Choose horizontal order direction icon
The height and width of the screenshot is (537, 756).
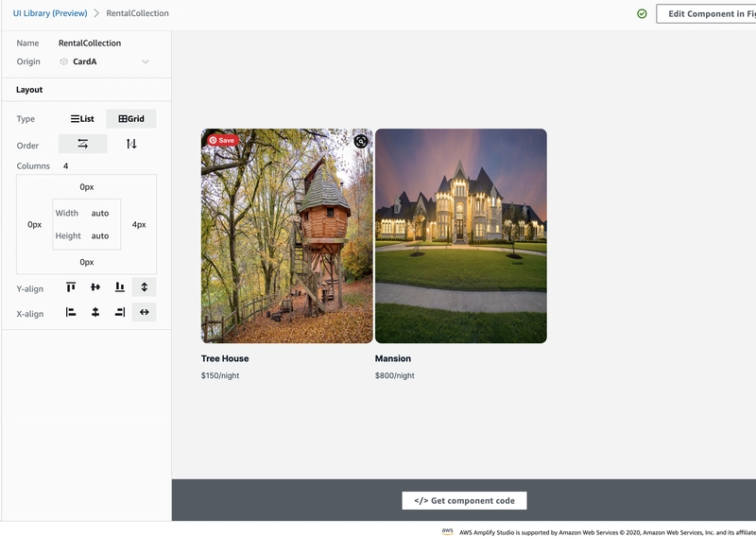point(83,144)
